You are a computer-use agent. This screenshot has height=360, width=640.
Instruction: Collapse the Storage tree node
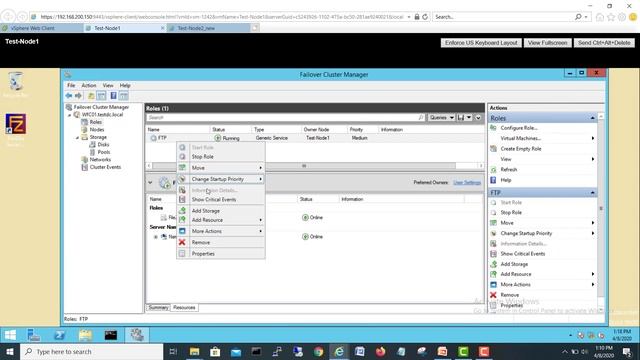77,138
